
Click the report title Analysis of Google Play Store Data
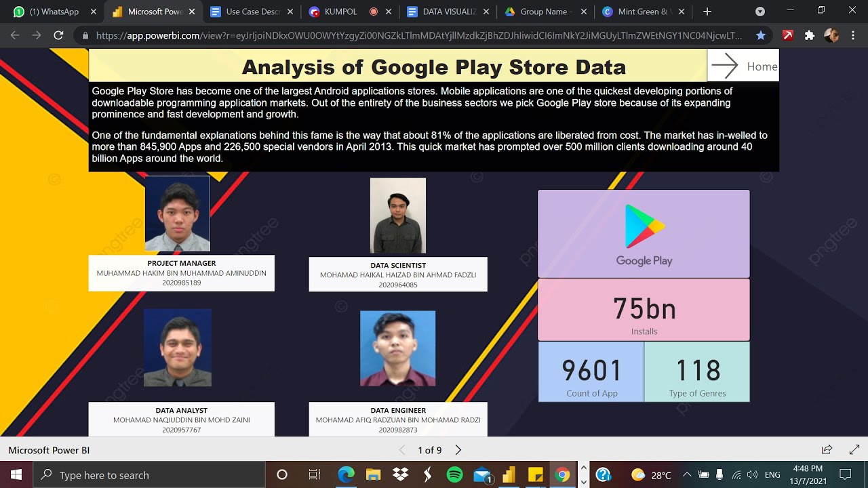[434, 67]
